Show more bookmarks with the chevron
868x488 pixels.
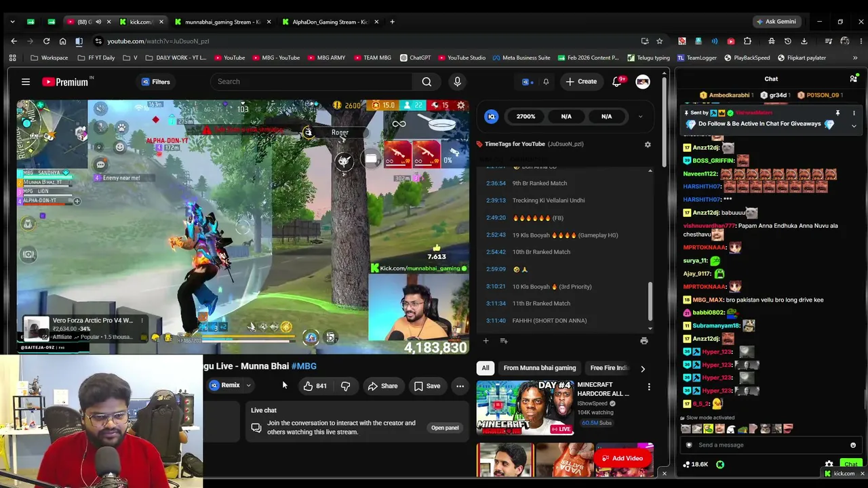[854, 58]
